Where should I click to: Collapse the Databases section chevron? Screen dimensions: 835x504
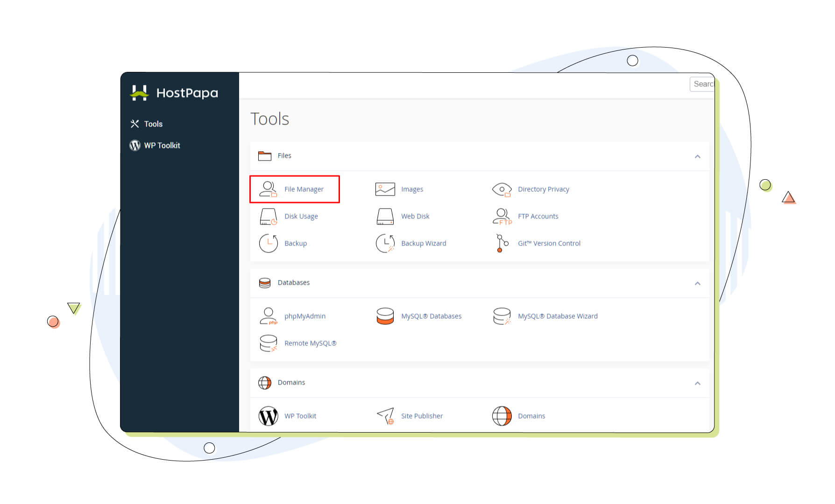pos(697,283)
